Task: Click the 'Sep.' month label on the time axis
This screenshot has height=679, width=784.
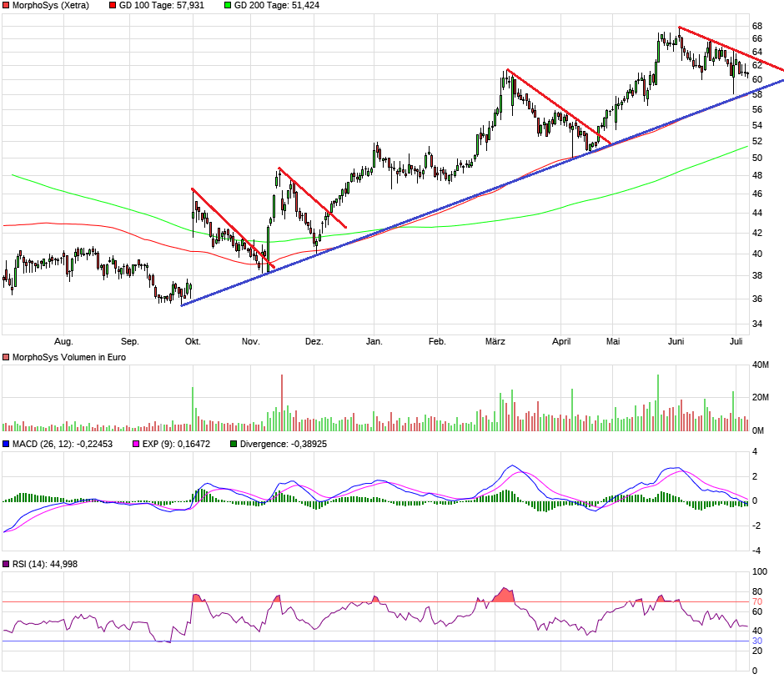Action: pos(129,341)
